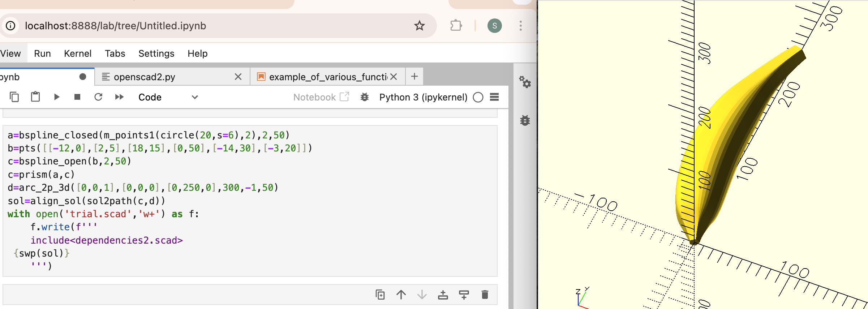Copy the selected cell in toolbar

pos(14,97)
